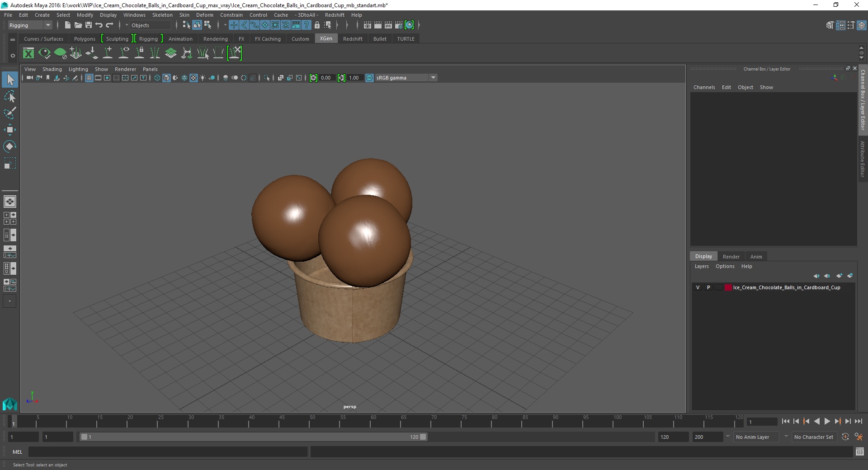
Task: Open viewport Lighting menu
Action: point(78,69)
